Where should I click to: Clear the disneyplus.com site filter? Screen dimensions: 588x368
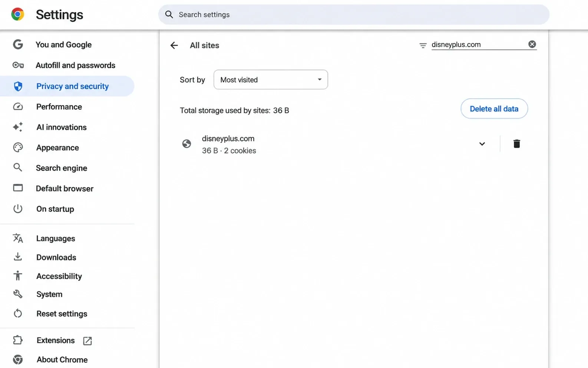[x=532, y=44]
